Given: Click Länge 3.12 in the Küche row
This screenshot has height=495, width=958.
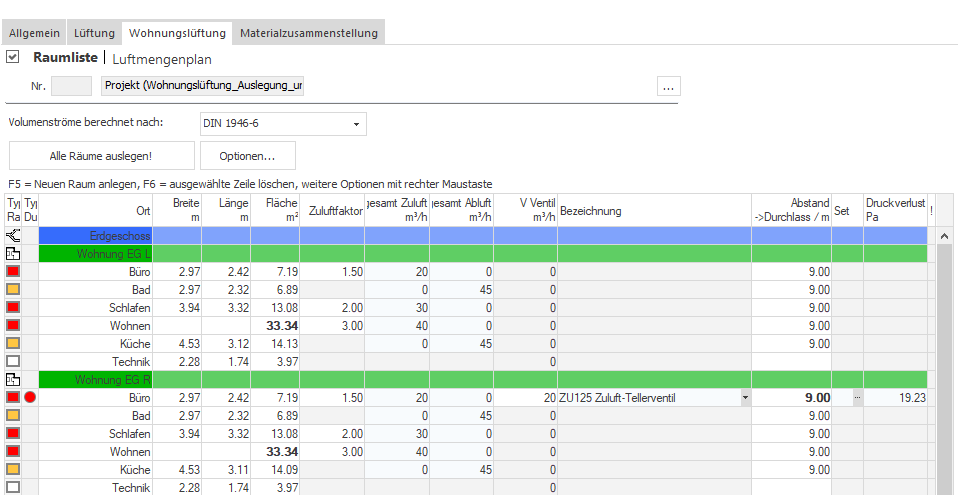Looking at the screenshot, I should pyautogui.click(x=226, y=343).
